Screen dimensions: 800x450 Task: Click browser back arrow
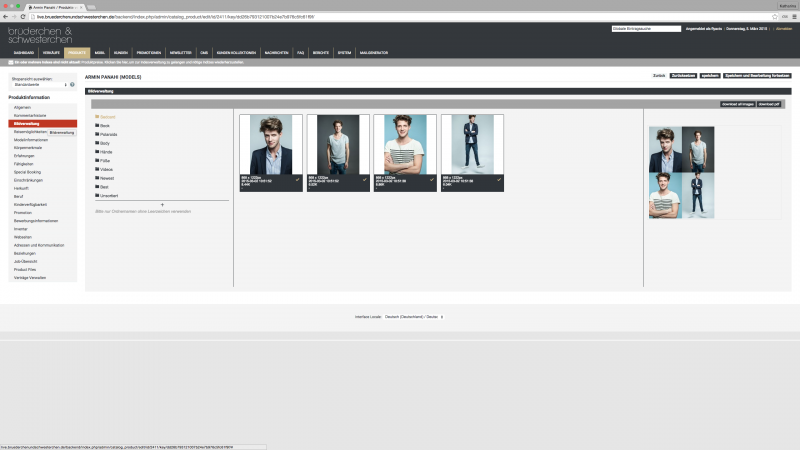tap(5, 17)
